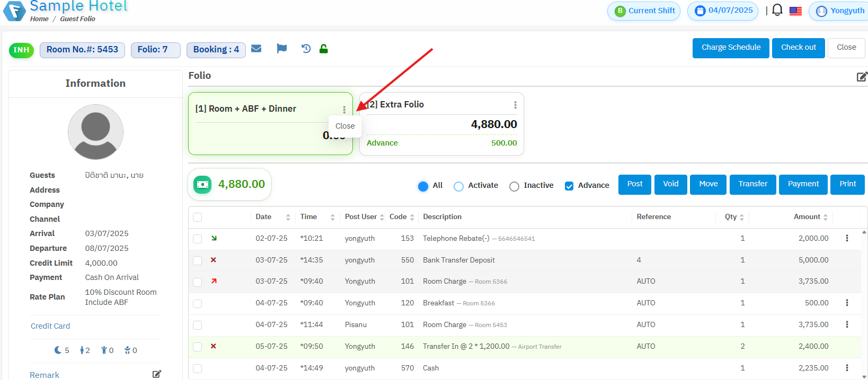Click the green unlock padlock icon
The width and height of the screenshot is (868, 380).
(x=323, y=49)
